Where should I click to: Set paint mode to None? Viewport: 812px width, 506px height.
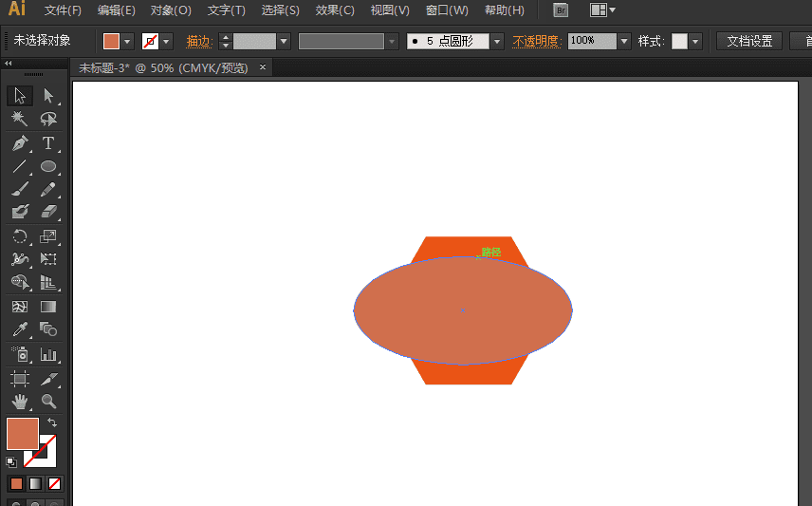pyautogui.click(x=54, y=484)
